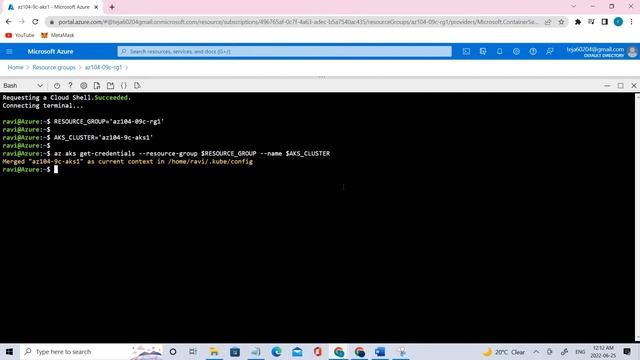This screenshot has width=640, height=360.
Task: Open Directories and subscriptions filter icon
Action: tap(483, 51)
